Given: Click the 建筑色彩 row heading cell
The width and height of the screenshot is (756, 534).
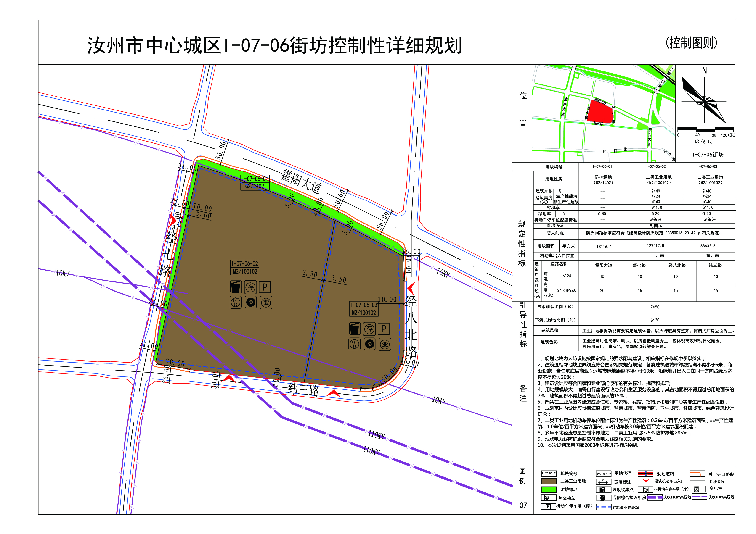Looking at the screenshot, I should tap(556, 343).
